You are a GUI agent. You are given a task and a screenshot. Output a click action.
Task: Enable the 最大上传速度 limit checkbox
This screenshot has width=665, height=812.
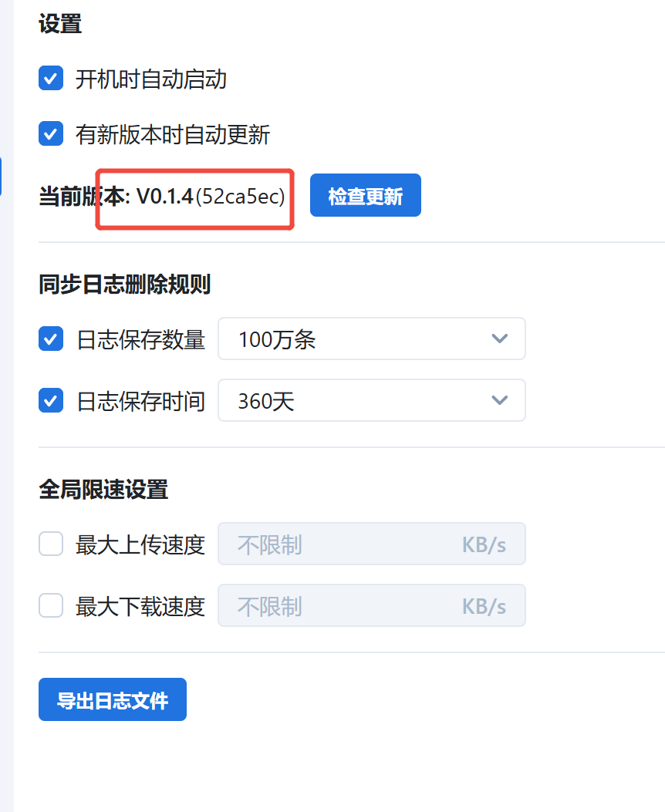tap(51, 545)
